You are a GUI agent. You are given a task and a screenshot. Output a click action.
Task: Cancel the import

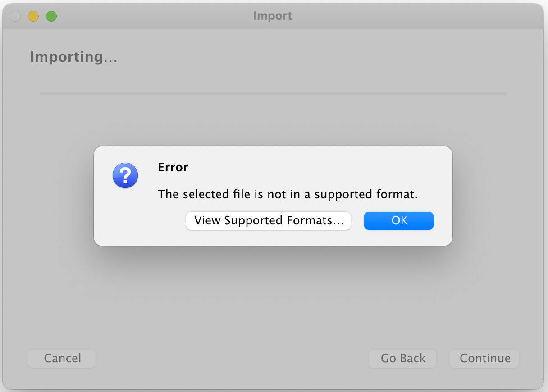[62, 359]
